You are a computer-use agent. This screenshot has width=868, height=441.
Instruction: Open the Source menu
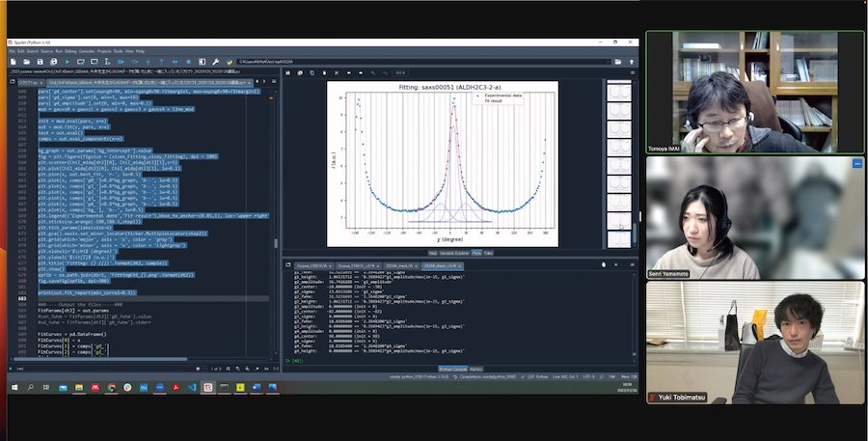pos(47,51)
